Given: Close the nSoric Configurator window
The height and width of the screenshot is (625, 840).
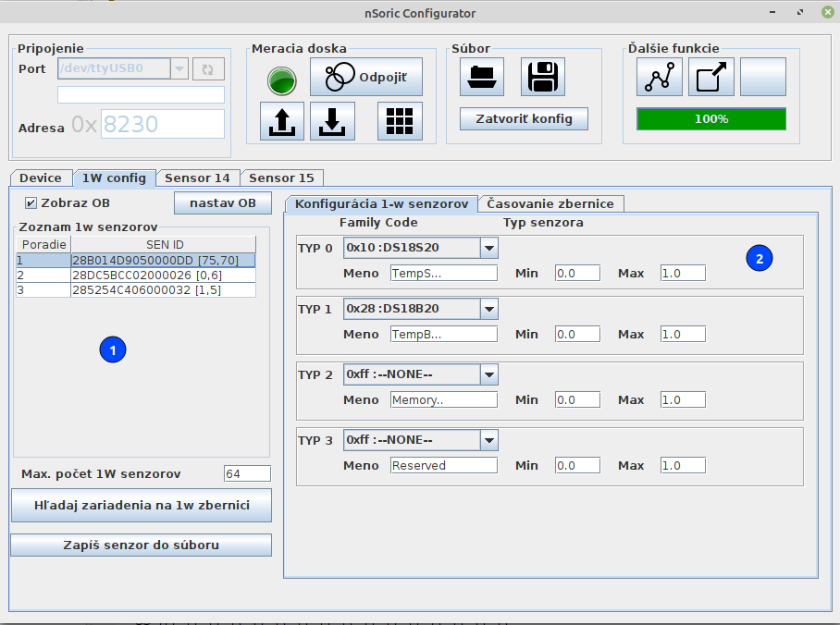Looking at the screenshot, I should coord(828,12).
